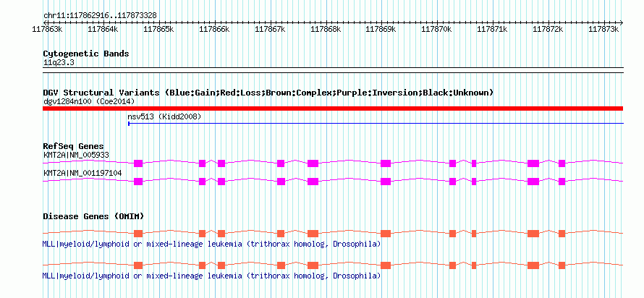Click the Disease Genes (OMIM) track title
Screen dimensions: 644x298
(x=93, y=216)
